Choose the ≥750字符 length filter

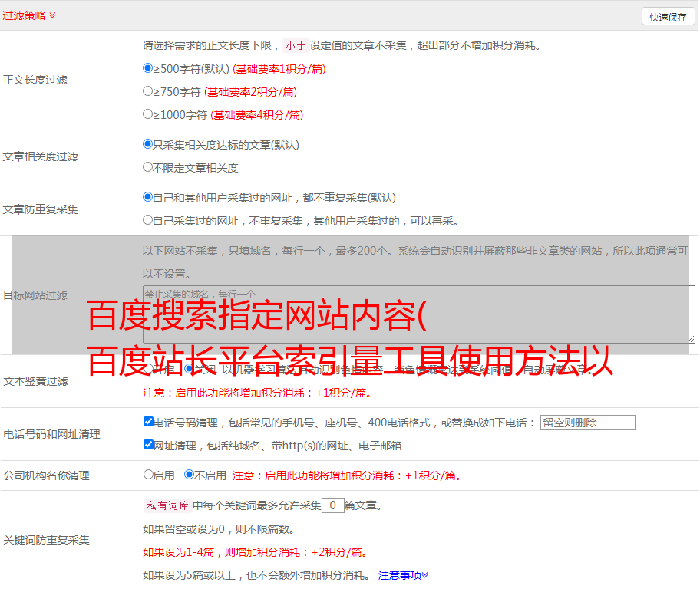[148, 91]
